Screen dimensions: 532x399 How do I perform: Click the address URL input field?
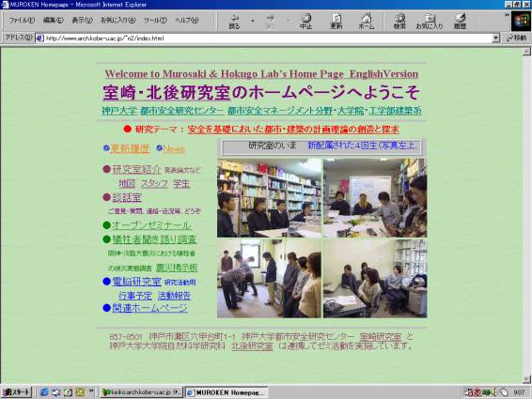pyautogui.click(x=268, y=38)
